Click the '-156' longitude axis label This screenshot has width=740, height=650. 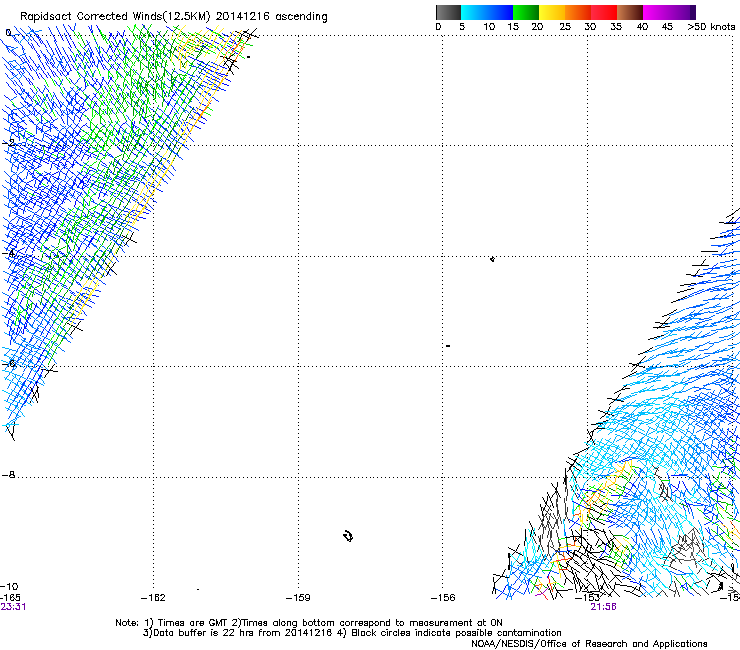click(443, 598)
